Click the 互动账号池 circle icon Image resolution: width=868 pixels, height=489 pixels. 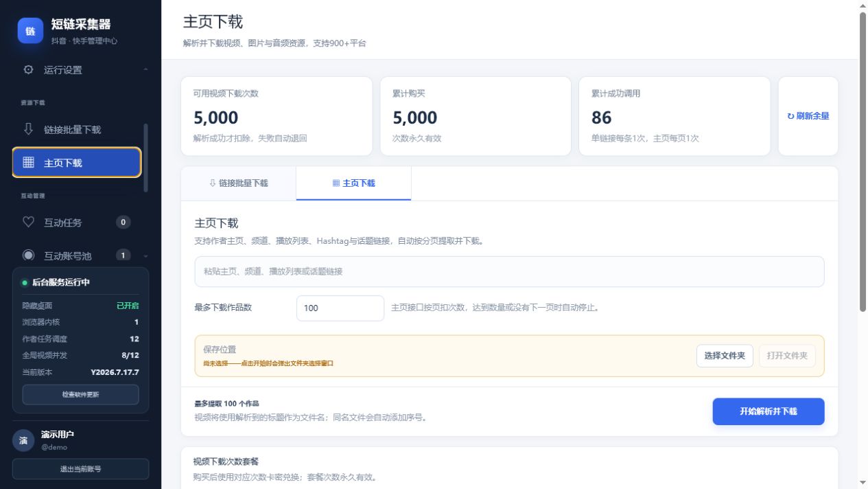(28, 255)
